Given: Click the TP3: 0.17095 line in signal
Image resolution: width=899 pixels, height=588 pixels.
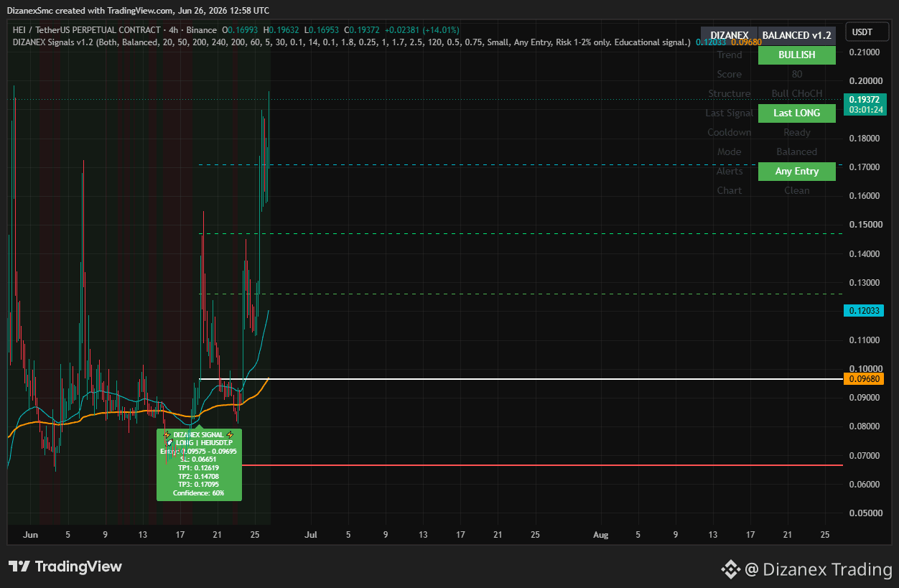Looking at the screenshot, I should [x=199, y=485].
